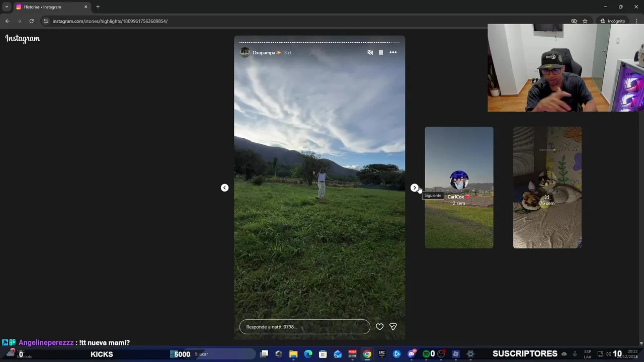Click the Oxapampa highlight name

(267, 53)
